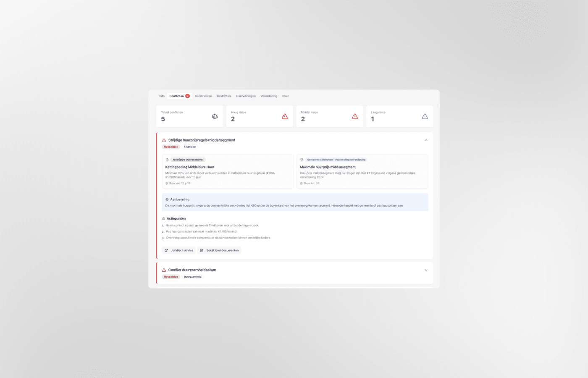Click source file icon beside Bron: Art. 3.2
Image resolution: width=588 pixels, height=378 pixels.
coord(301,183)
